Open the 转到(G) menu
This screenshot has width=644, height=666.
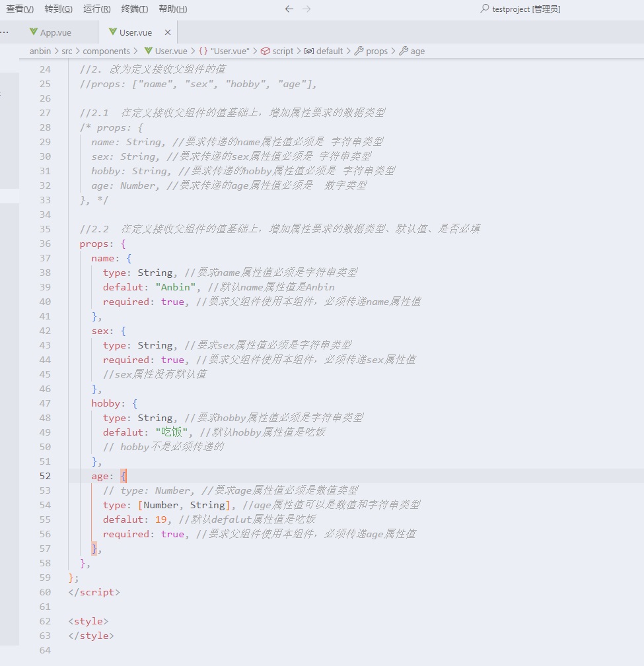coord(58,9)
